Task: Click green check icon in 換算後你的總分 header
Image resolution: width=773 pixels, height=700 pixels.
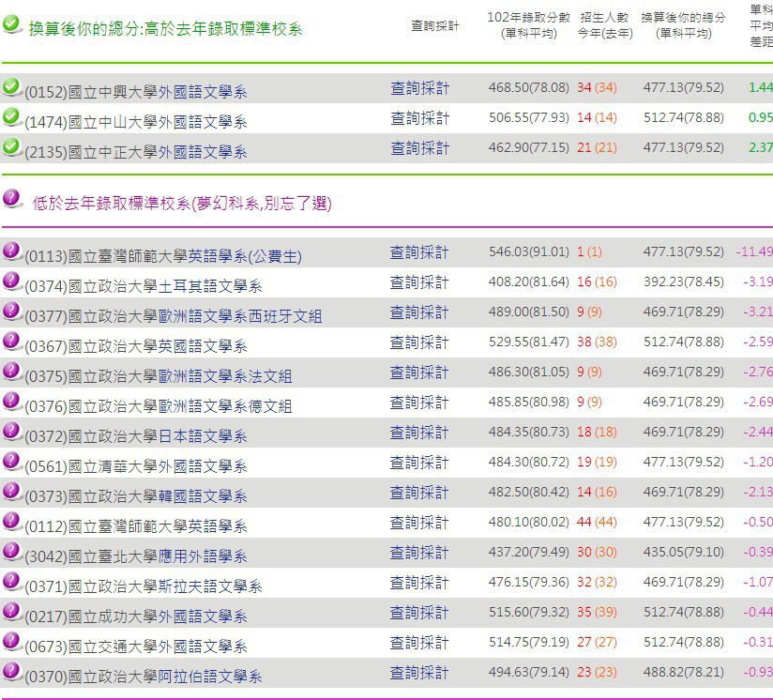Action: pyautogui.click(x=11, y=24)
